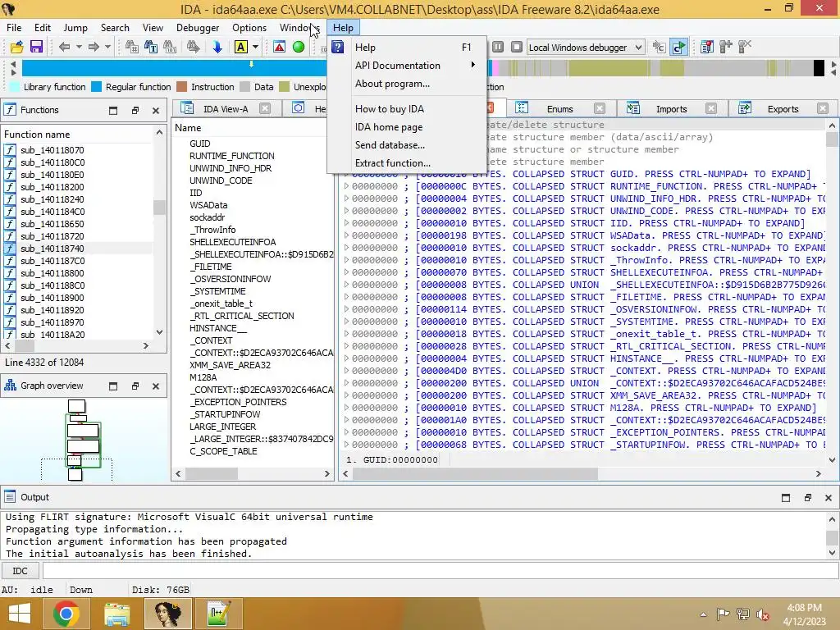The image size is (840, 630).
Task: Expand the collapsed sockaddr struct triangle
Action: point(346,248)
